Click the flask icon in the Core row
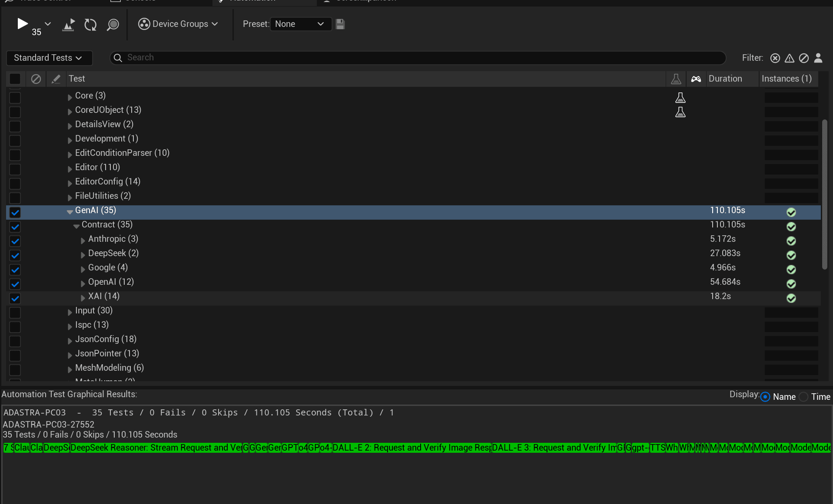This screenshot has height=504, width=833. pos(680,98)
